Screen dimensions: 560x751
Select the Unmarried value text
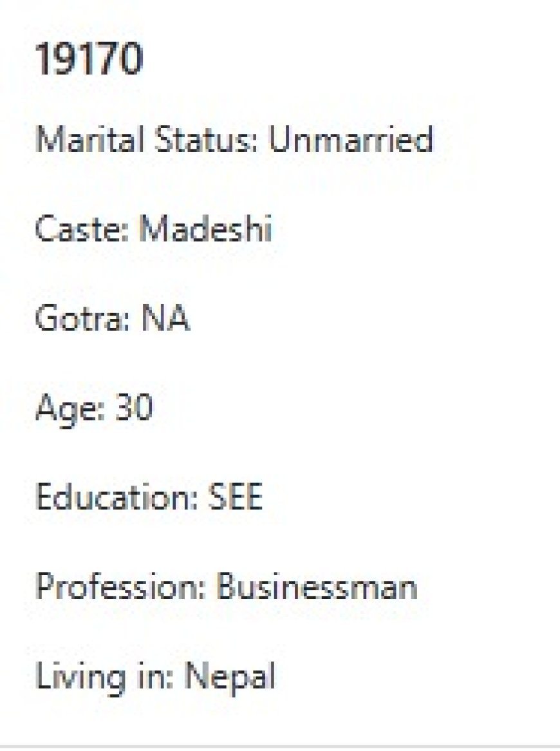(350, 139)
